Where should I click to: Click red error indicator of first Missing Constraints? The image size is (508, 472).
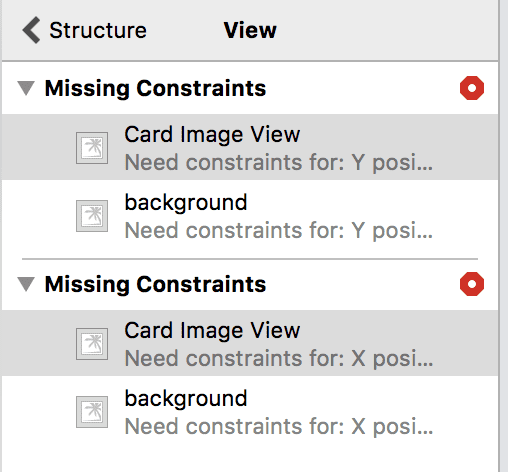[x=472, y=88]
